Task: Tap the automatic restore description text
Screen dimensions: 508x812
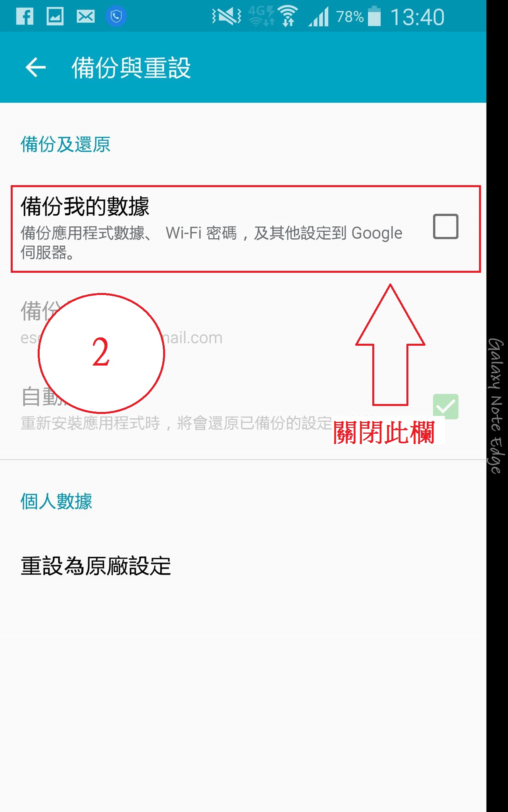Action: pyautogui.click(x=176, y=423)
